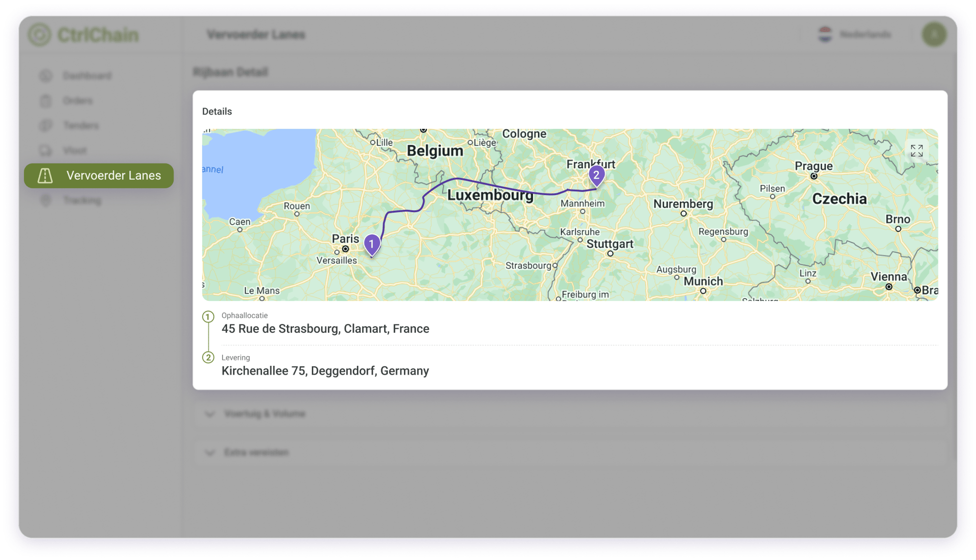
Task: Click the Ophaallocatie label
Action: (x=244, y=316)
